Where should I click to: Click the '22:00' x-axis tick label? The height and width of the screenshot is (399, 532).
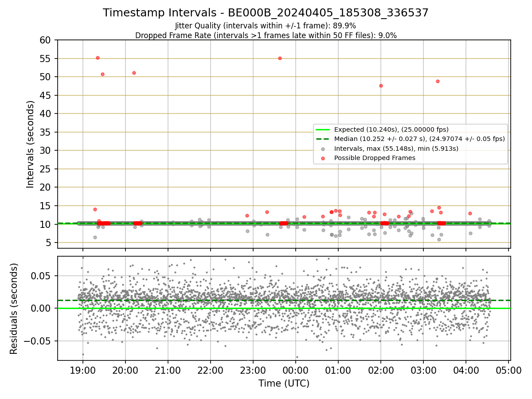[x=211, y=370]
